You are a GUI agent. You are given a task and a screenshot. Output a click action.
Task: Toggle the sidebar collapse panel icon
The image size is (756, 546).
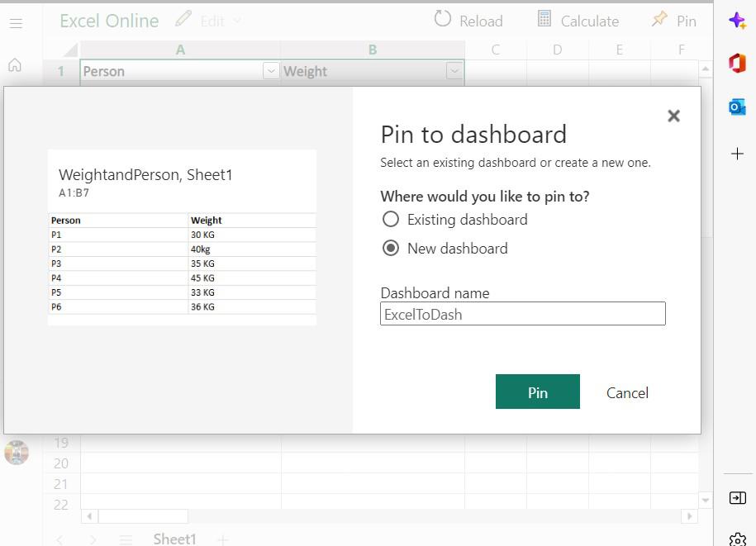click(738, 497)
